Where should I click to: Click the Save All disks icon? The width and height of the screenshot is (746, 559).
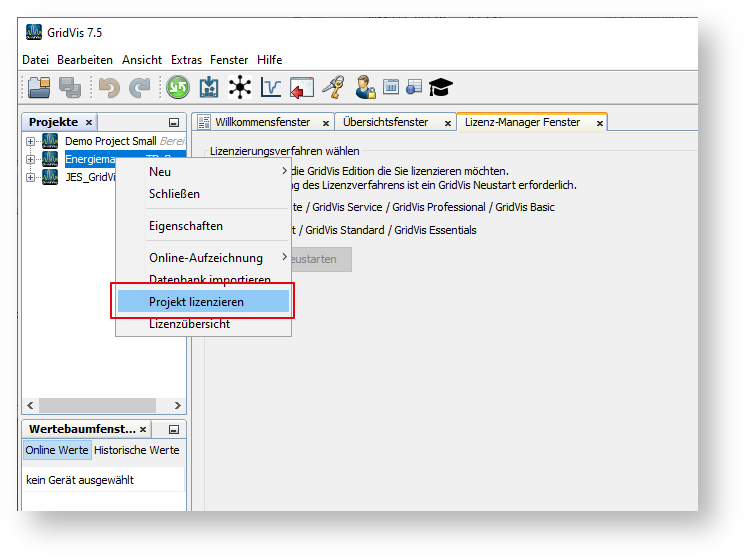click(70, 88)
